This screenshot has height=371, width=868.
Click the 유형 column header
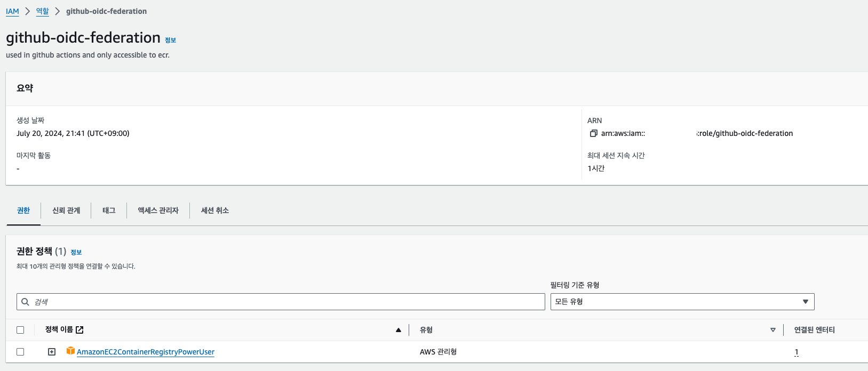(426, 330)
